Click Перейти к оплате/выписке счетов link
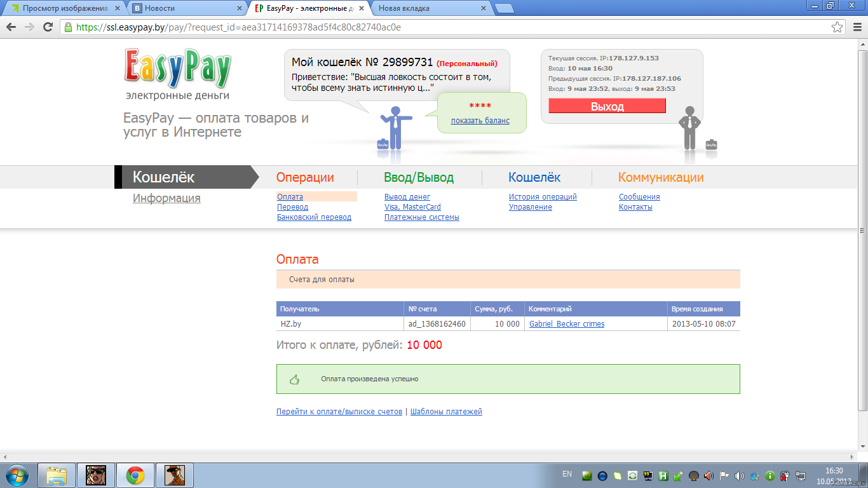The width and height of the screenshot is (868, 488). [339, 412]
